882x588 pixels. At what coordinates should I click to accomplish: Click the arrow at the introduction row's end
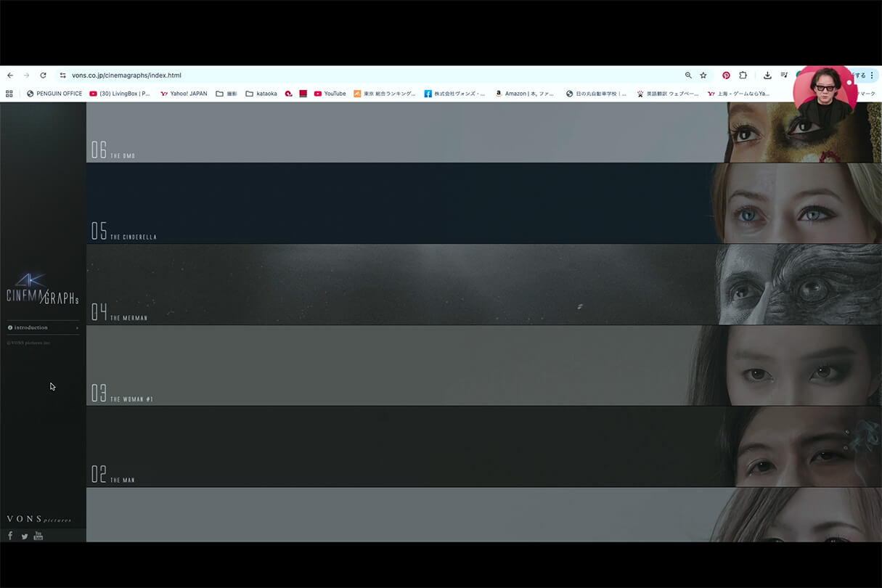pyautogui.click(x=77, y=328)
